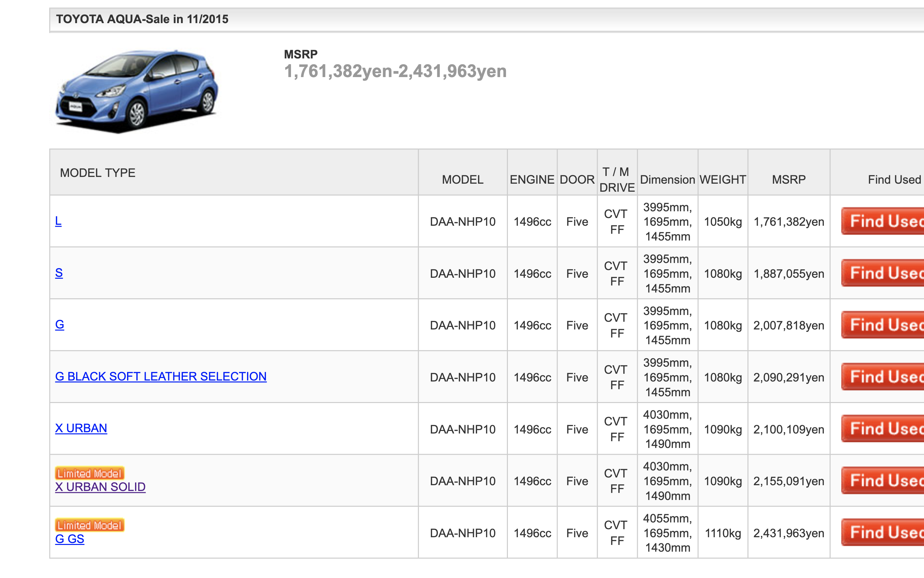
Task: Click Find Used for G GS row
Action: click(x=882, y=532)
